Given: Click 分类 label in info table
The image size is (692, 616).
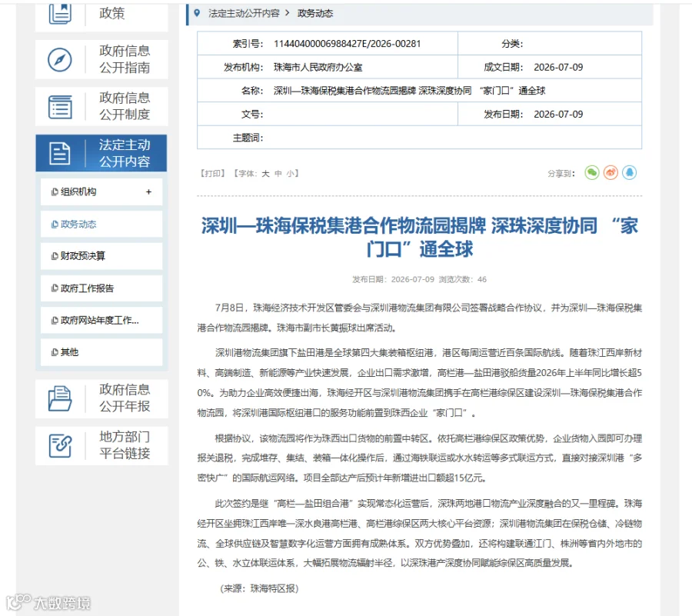Looking at the screenshot, I should click(512, 44).
